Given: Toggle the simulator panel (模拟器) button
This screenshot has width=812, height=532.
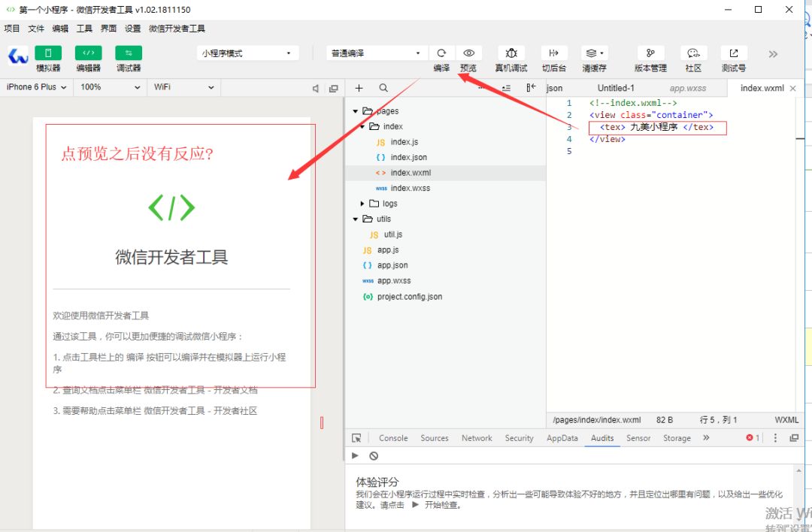Looking at the screenshot, I should 48,53.
